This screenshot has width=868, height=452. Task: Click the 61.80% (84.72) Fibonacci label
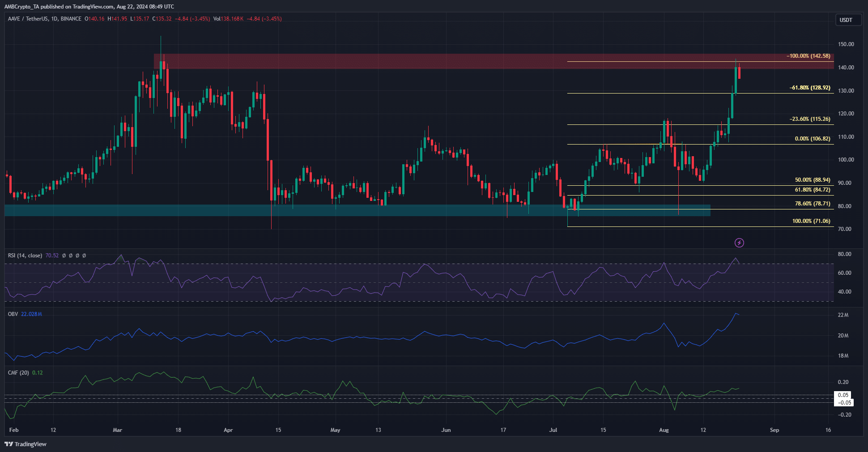pyautogui.click(x=813, y=190)
